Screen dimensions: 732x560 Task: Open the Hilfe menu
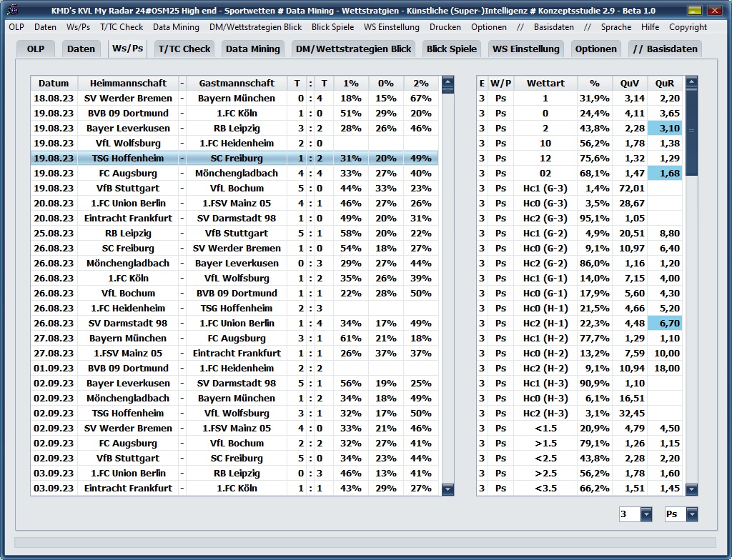click(650, 27)
